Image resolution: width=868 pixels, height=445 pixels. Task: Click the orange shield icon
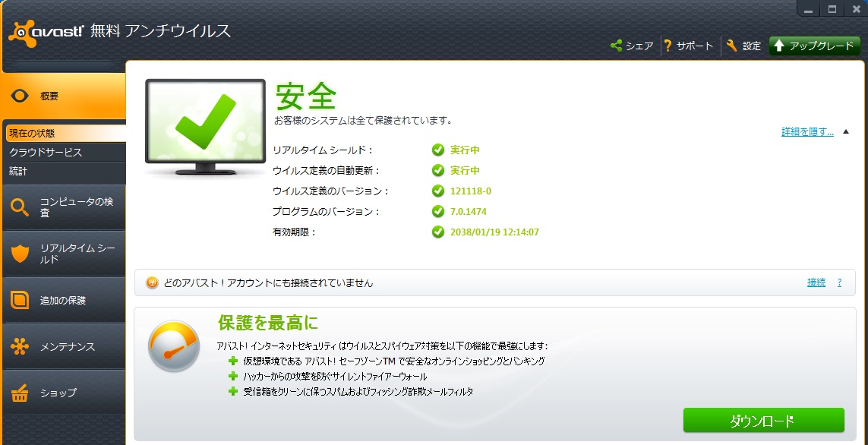[x=20, y=254]
